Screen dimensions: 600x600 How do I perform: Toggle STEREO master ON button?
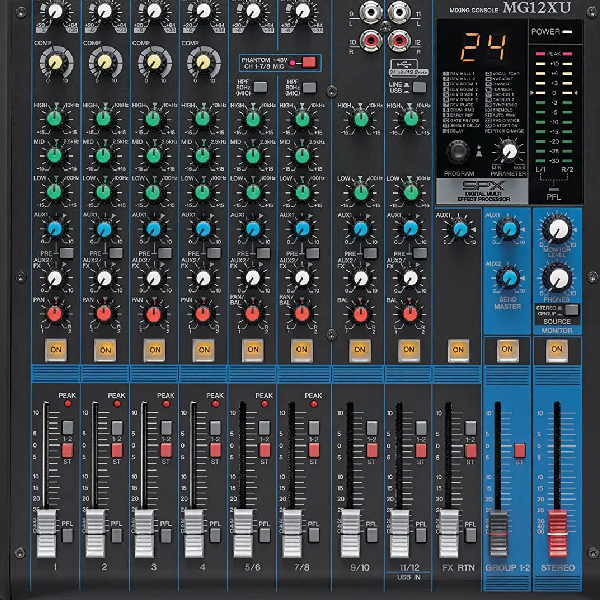pyautogui.click(x=557, y=349)
